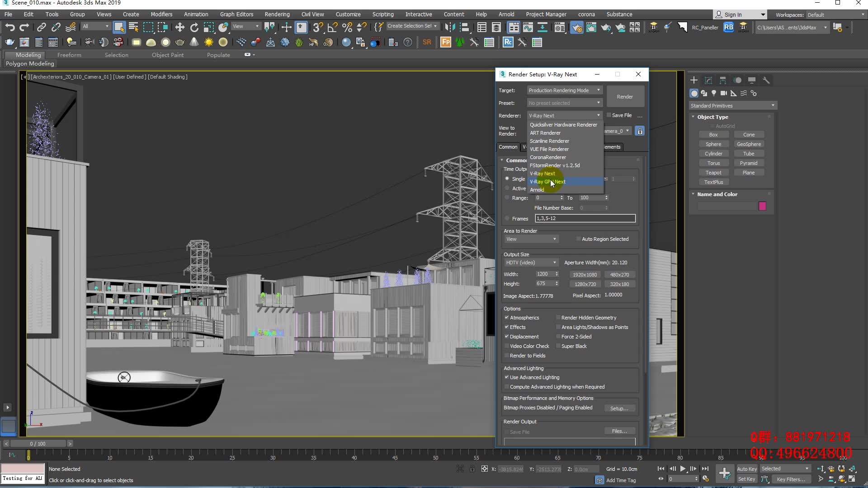Select CoronaRenderer from the renderer list
This screenshot has width=868, height=488.
548,157
